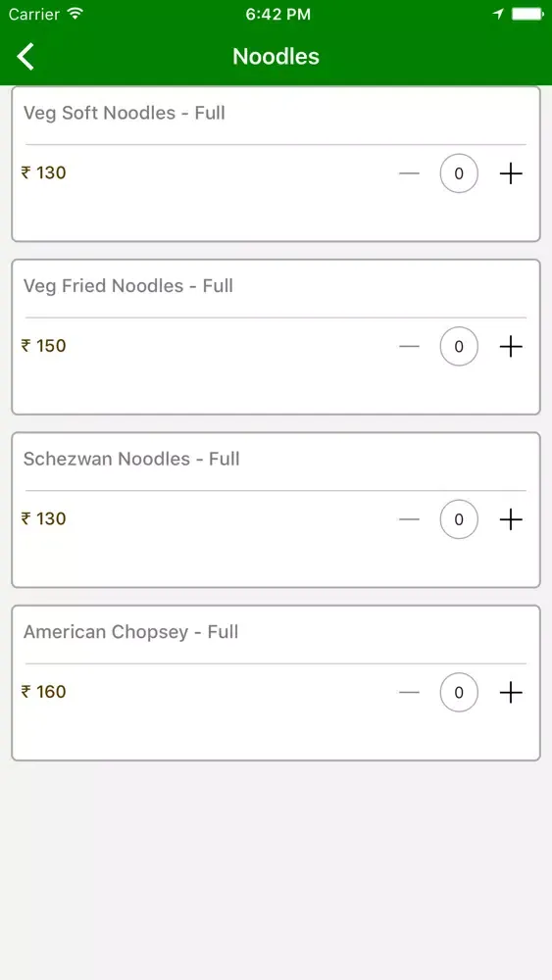Add one Veg Fried Noodles using plus
This screenshot has height=980, width=552.
click(511, 346)
